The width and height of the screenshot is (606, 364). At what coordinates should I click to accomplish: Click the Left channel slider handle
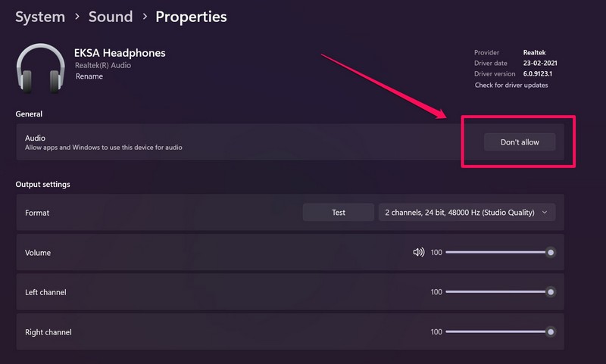551,291
